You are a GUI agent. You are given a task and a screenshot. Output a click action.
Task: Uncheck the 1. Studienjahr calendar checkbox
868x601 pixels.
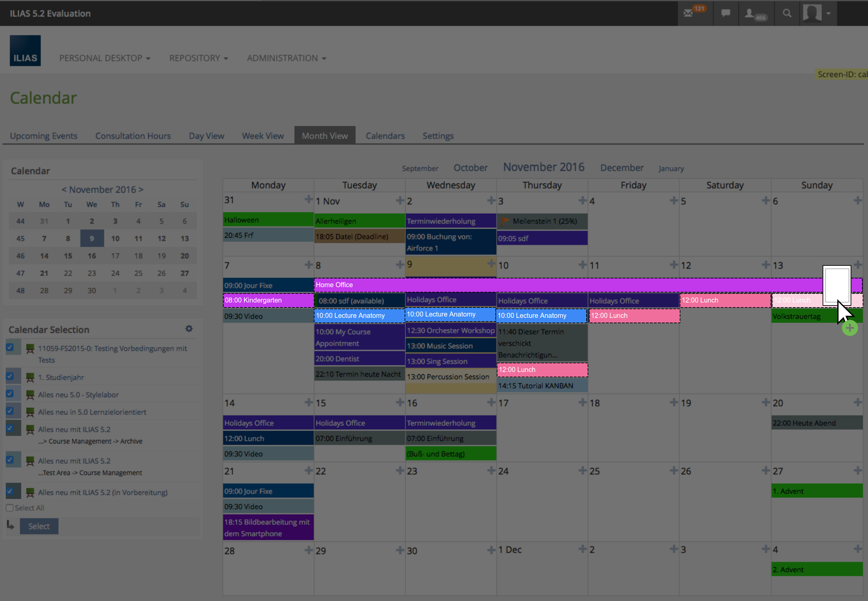pyautogui.click(x=10, y=376)
